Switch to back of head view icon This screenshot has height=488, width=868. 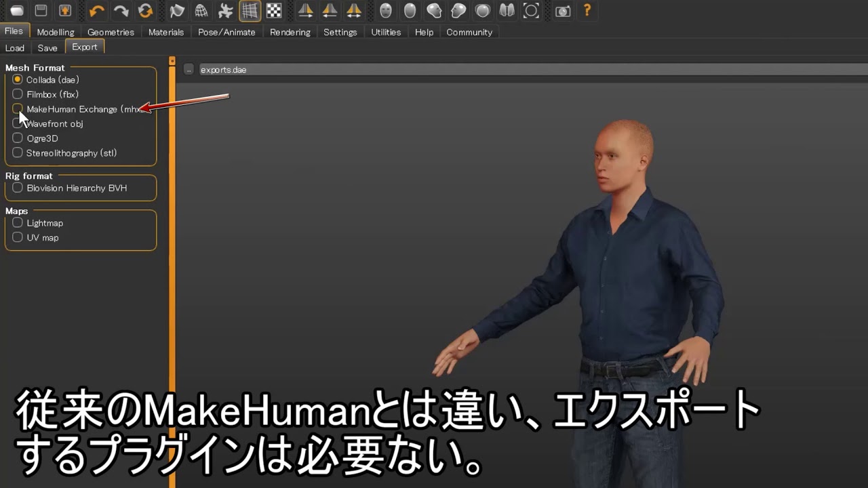tap(410, 10)
